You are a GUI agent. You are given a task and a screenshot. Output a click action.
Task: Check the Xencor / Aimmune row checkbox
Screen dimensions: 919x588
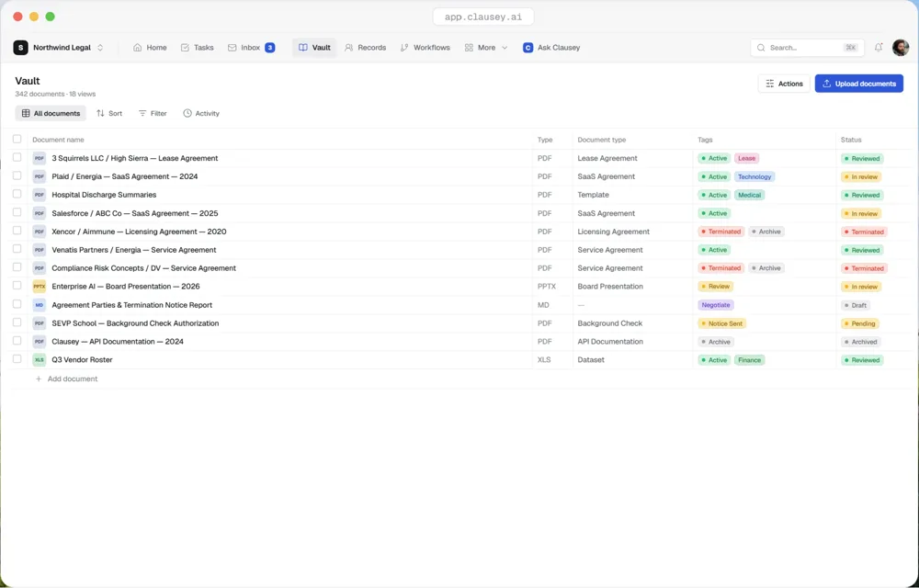[17, 231]
